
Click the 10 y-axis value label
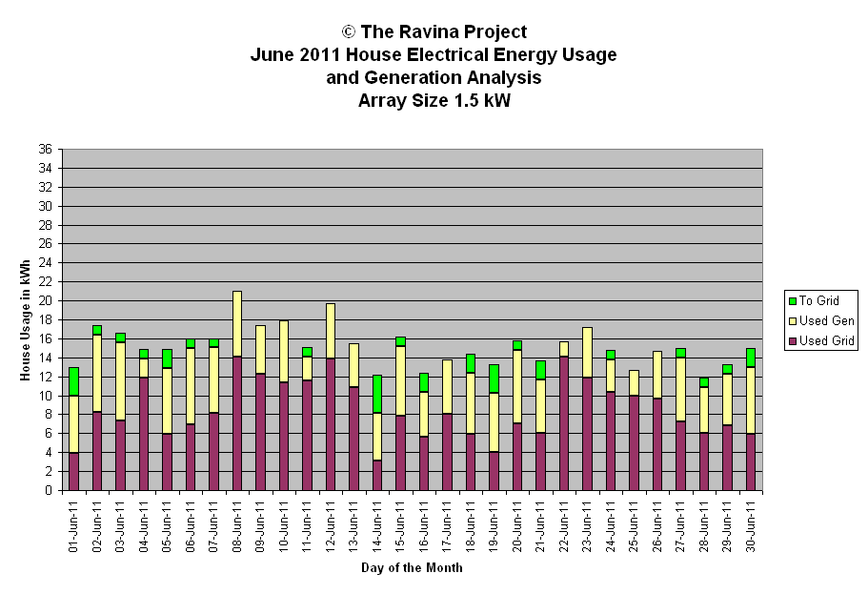tap(46, 397)
